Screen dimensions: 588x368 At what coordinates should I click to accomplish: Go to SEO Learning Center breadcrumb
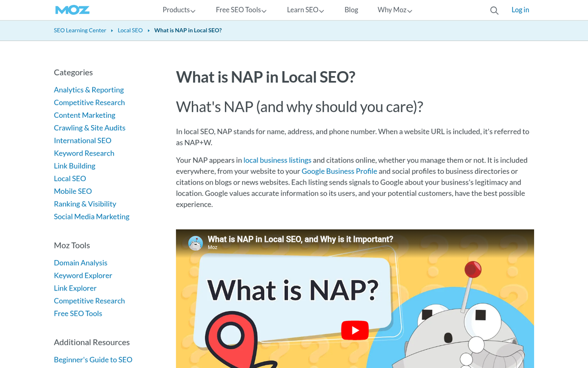(80, 30)
